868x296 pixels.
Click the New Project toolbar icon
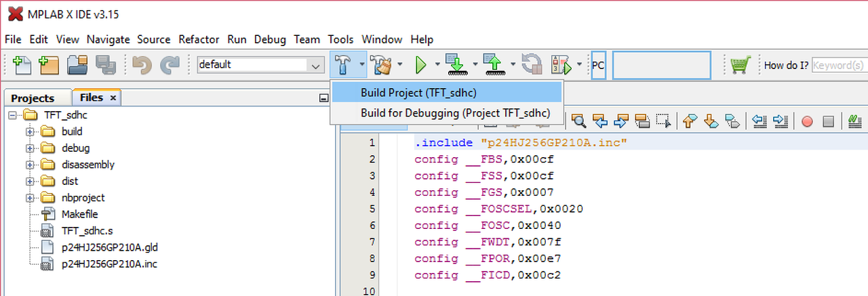[x=49, y=65]
